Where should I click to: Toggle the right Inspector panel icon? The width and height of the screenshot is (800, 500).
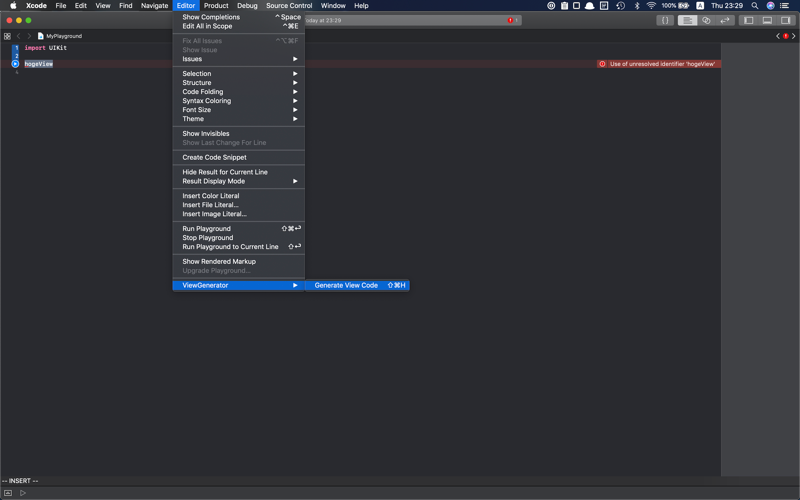click(x=785, y=20)
